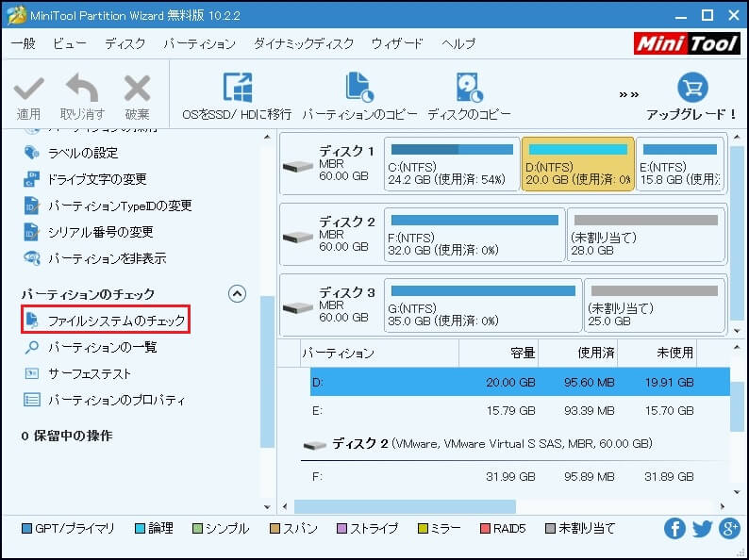Viewport: 749px width, 560px height.
Task: Select partition E:(NTFS) 15.8 GB block
Action: 680,164
